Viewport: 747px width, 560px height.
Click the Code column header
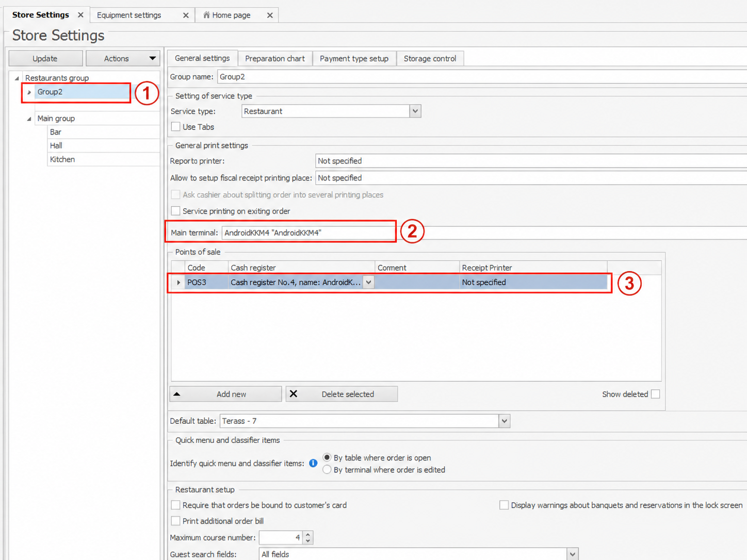click(206, 268)
